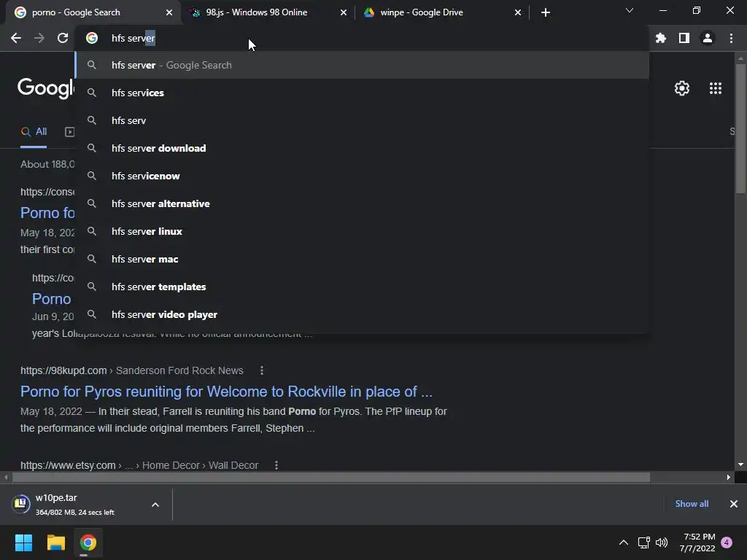747x560 pixels.
Task: Open options for the etsy.com result
Action: [276, 465]
